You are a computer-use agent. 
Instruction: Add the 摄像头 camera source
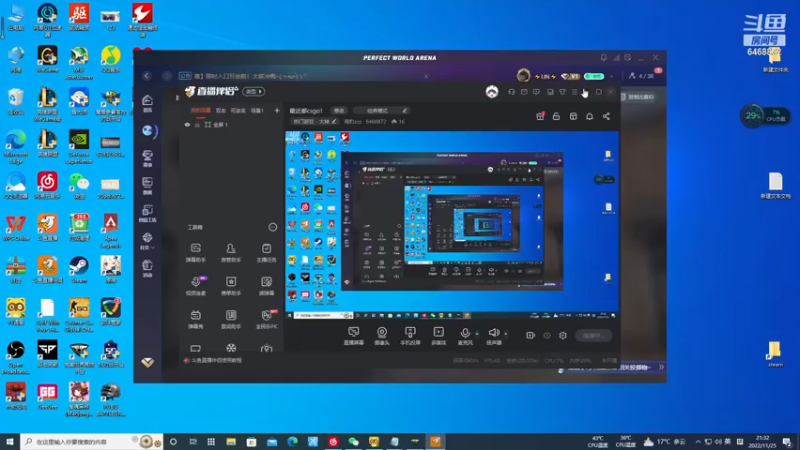382,336
